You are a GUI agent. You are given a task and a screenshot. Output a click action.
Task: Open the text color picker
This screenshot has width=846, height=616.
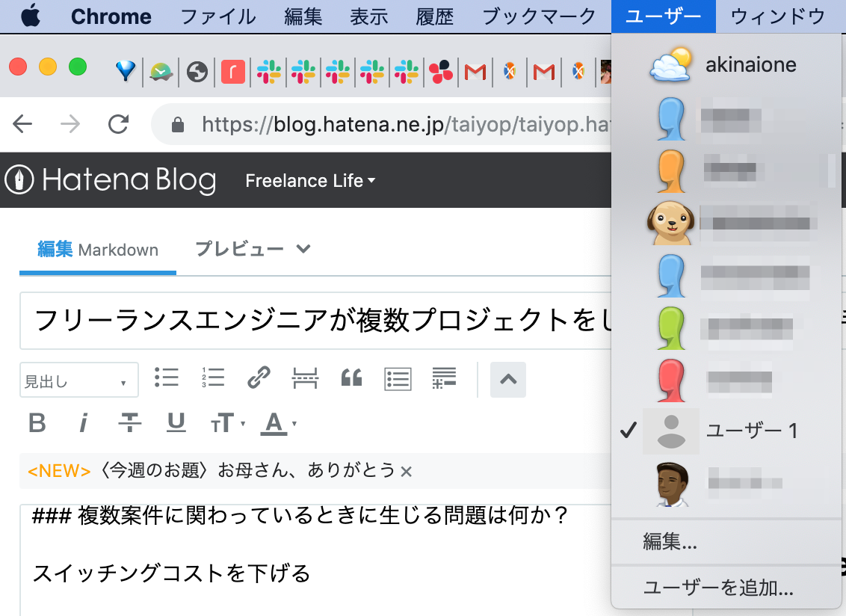tap(279, 423)
